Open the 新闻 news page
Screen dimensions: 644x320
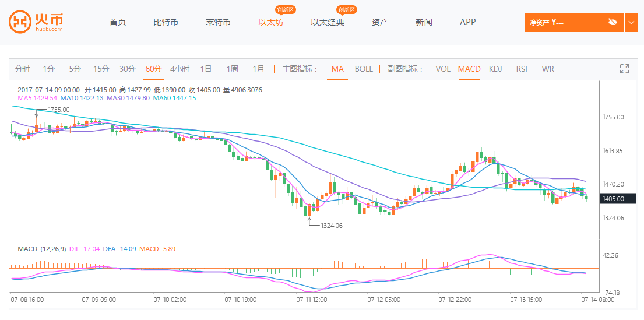click(424, 22)
